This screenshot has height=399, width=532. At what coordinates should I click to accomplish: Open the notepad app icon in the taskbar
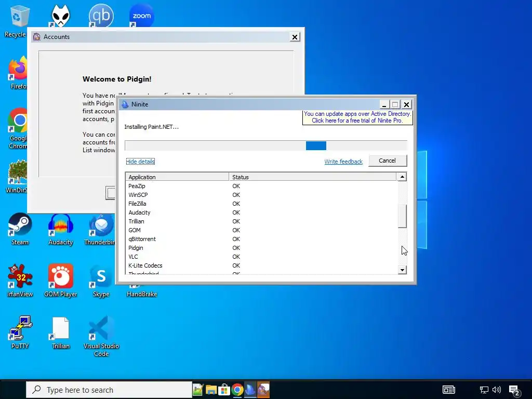[198, 390]
